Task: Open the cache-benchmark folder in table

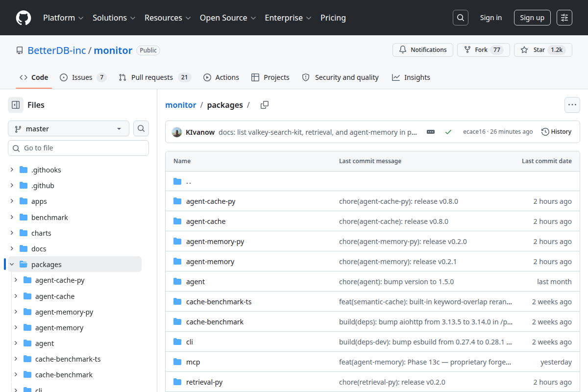Action: [x=215, y=322]
